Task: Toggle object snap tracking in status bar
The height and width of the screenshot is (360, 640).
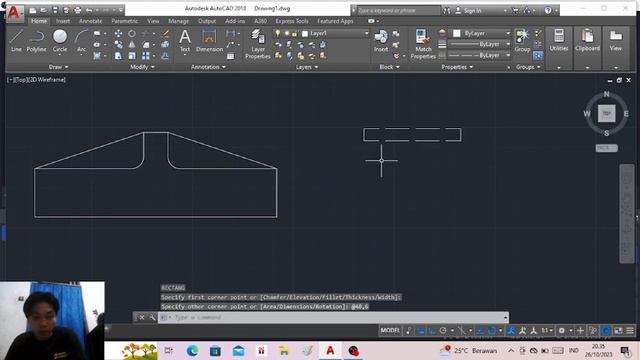Action: tap(480, 331)
